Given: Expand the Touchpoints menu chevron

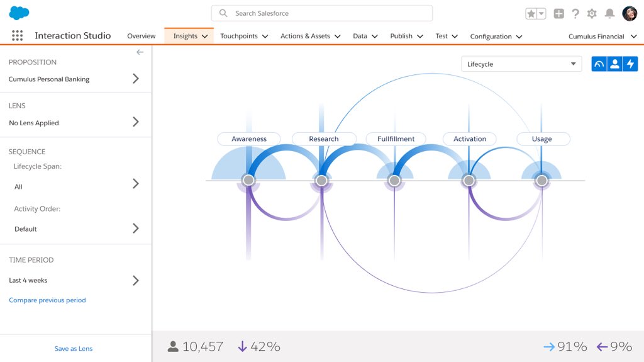Looking at the screenshot, I should coord(265,37).
